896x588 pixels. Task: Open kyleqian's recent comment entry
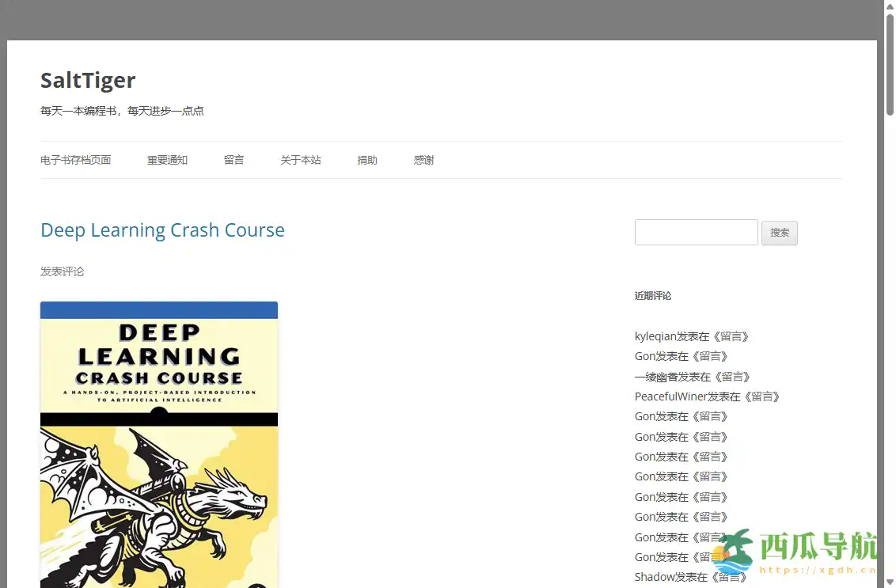[655, 336]
